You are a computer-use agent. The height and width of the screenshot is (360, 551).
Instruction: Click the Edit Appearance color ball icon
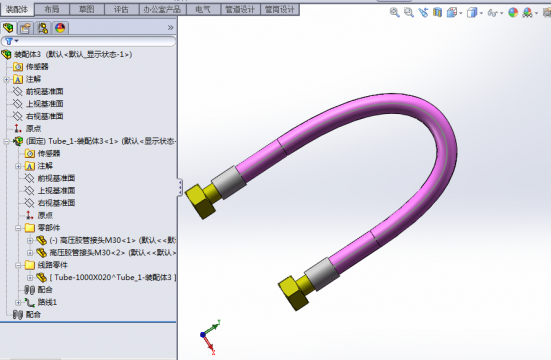click(513, 13)
